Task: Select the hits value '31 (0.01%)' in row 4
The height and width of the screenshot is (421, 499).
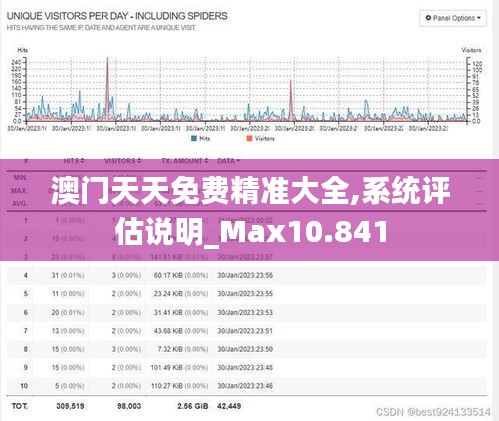Action: [68, 275]
